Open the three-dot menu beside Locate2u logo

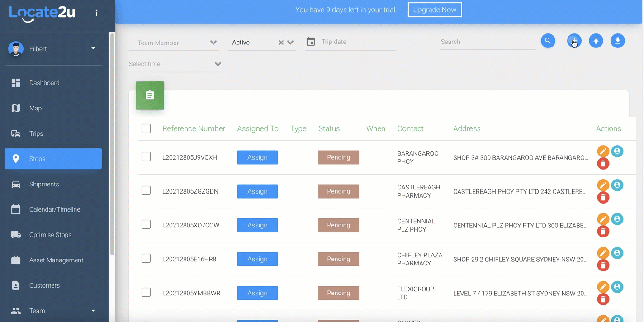[96, 13]
